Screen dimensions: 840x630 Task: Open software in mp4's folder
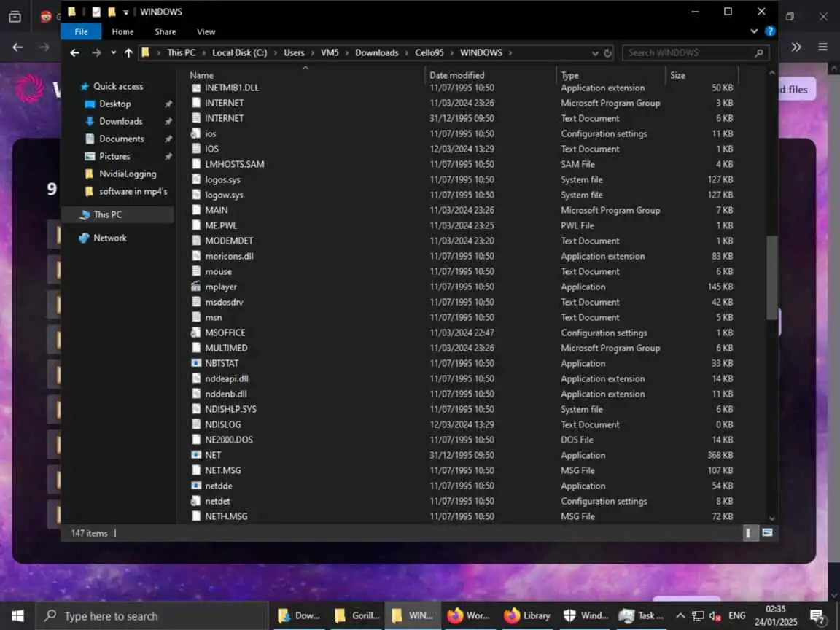(133, 191)
